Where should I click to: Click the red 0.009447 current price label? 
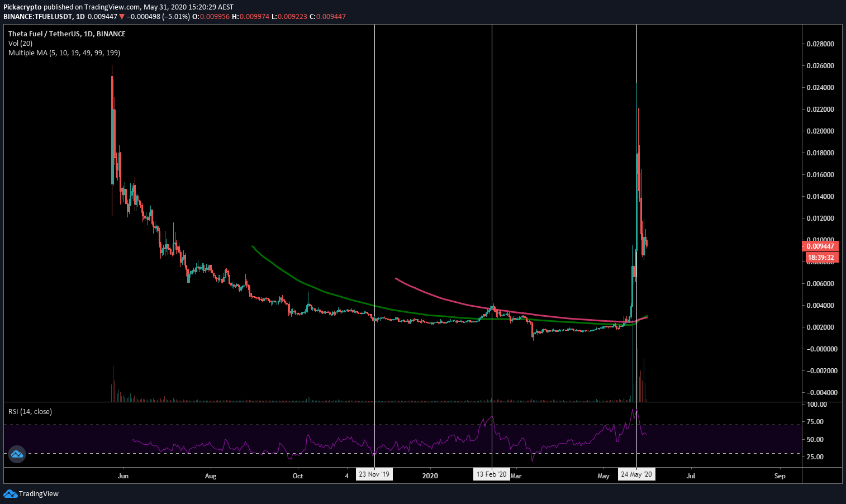coord(820,246)
